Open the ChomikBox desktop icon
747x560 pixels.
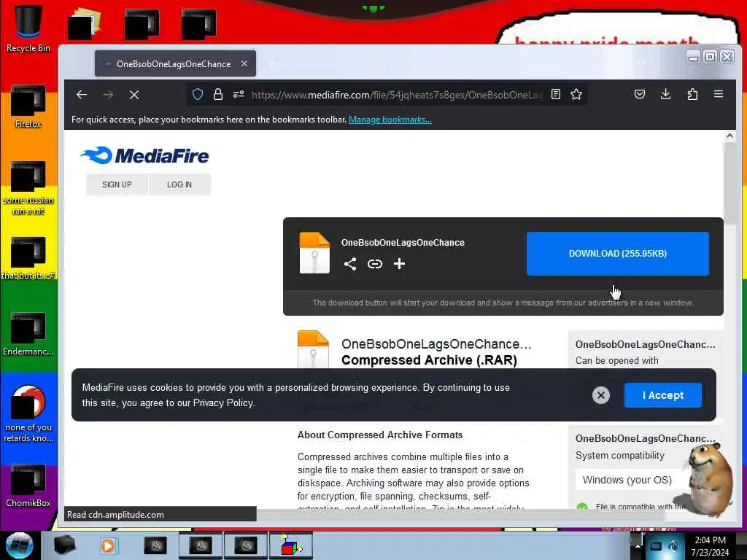(28, 486)
